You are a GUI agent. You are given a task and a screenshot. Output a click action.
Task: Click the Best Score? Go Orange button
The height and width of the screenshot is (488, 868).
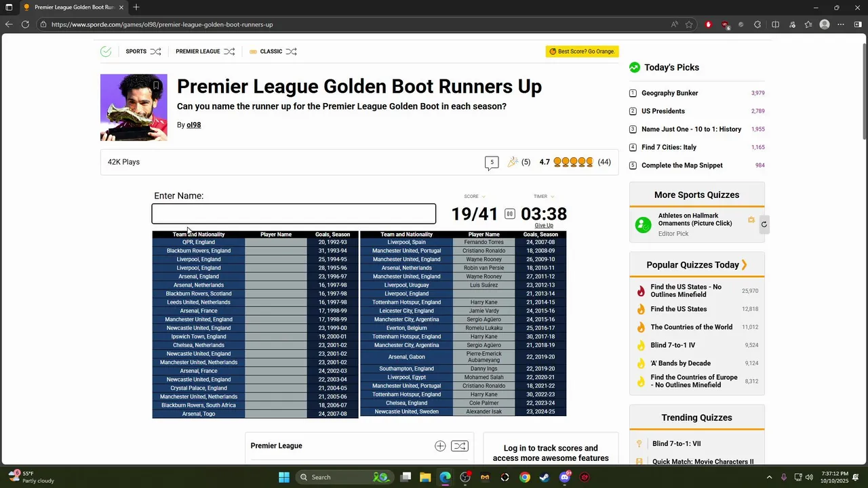coord(582,52)
